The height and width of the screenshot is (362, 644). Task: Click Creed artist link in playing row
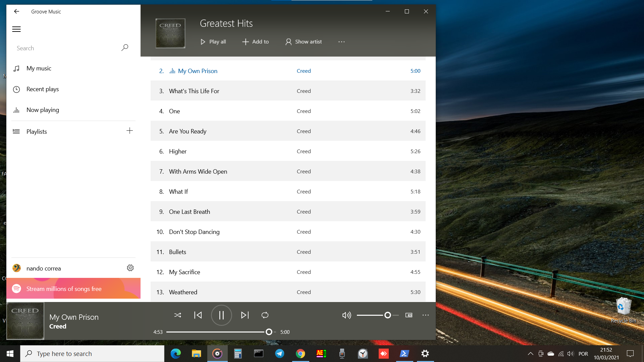(304, 71)
